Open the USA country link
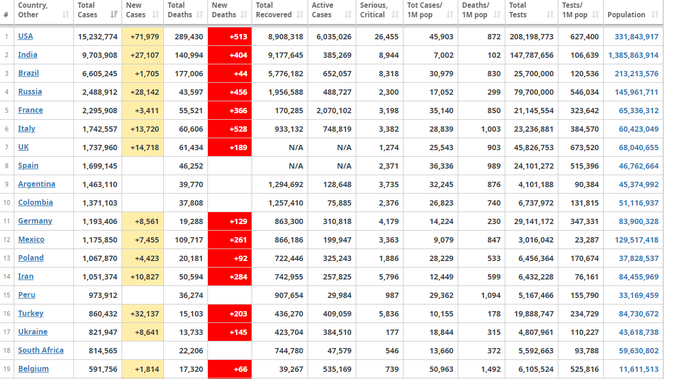This screenshot has width=680, height=379. 25,36
